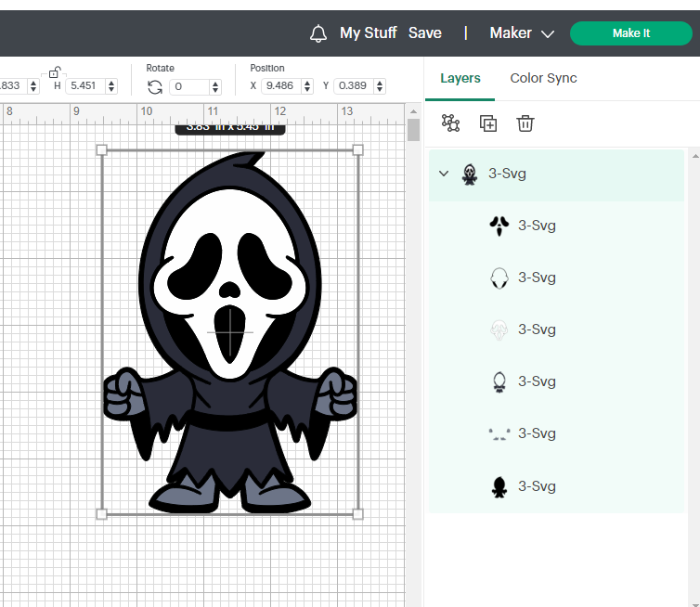Click the top-right selection handle
Screen dimensions: 700x607
(357, 150)
